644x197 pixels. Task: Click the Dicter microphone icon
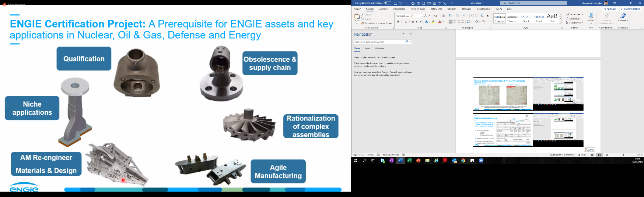591,16
